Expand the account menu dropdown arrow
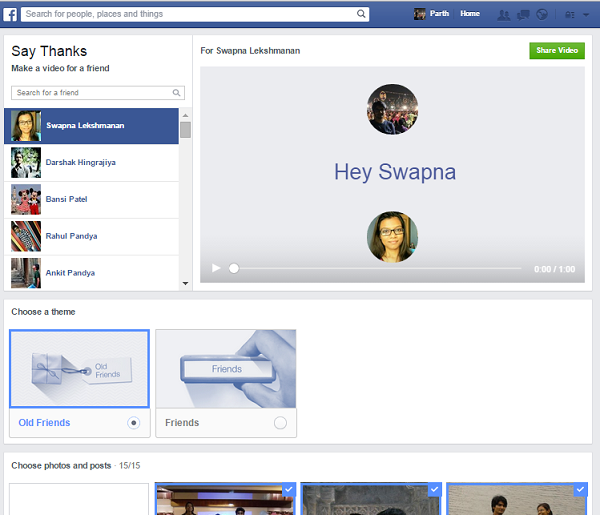The image size is (600, 515). 586,15
